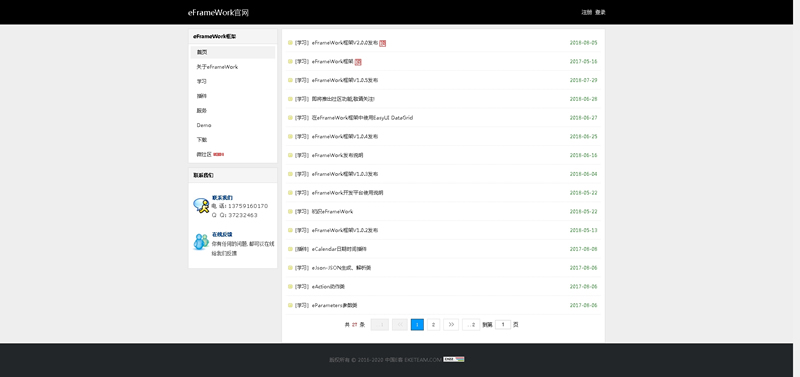Click the greyed-out << previous page button
Screen dimensions: 800x377
click(400, 324)
